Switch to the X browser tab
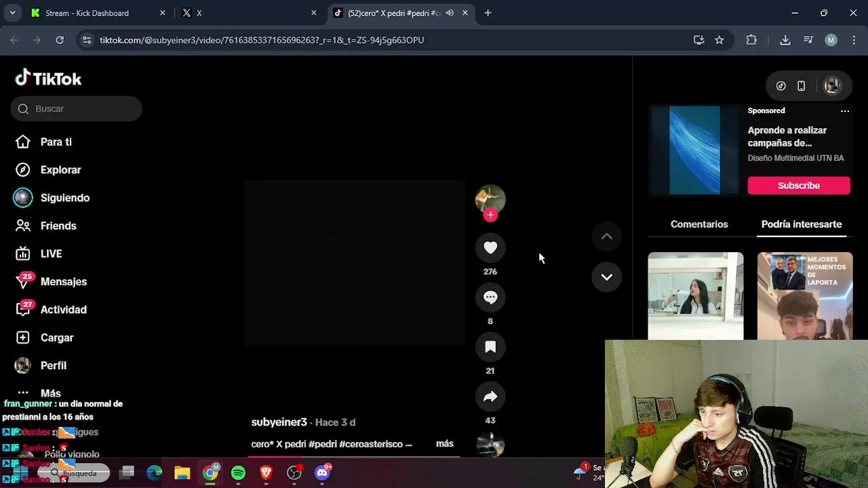Image resolution: width=868 pixels, height=488 pixels. (248, 13)
